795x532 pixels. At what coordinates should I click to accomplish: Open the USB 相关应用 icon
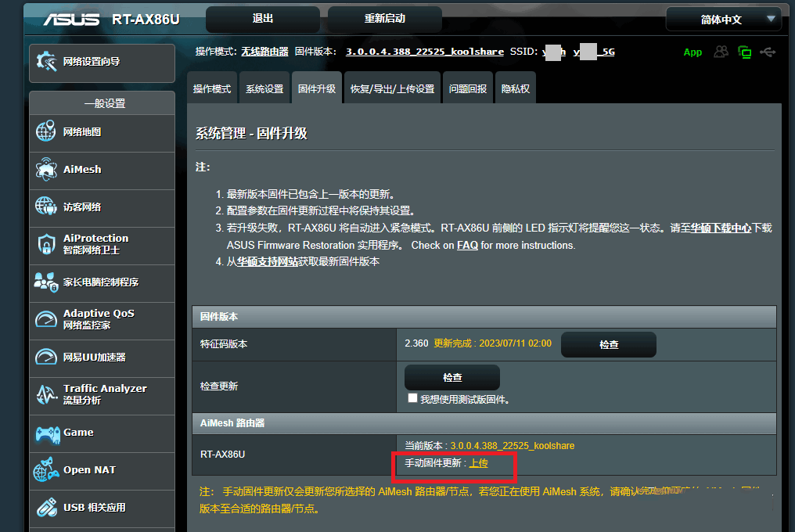(47, 507)
